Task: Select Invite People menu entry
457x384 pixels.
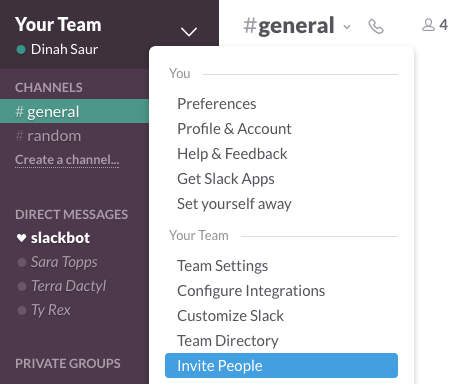Action: [x=281, y=366]
